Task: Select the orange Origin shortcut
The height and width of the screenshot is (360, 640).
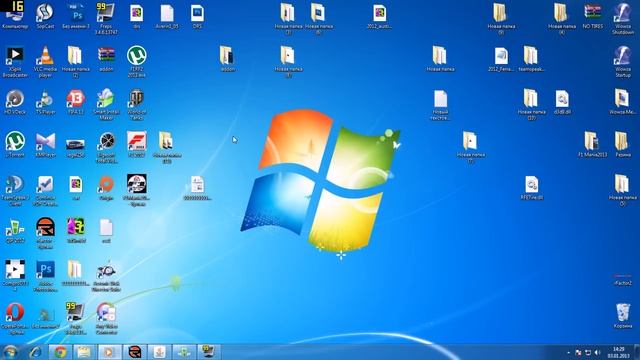Action: click(106, 188)
